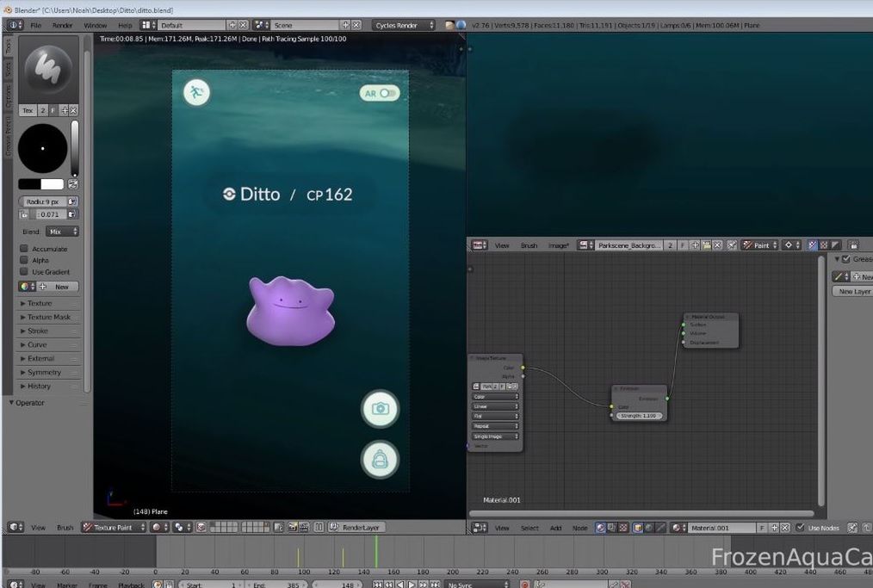Enable the Use Gradient checkbox
This screenshot has height=588, width=873.
(24, 272)
